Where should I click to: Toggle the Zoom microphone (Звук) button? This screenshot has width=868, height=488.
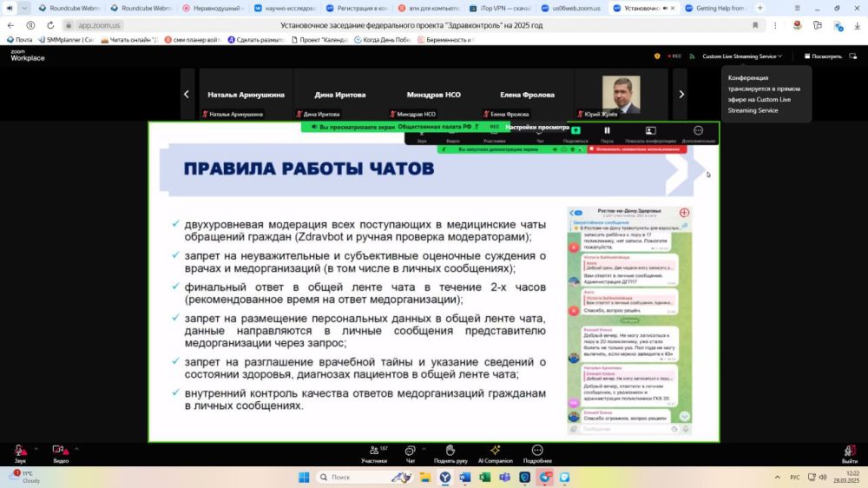(x=20, y=453)
